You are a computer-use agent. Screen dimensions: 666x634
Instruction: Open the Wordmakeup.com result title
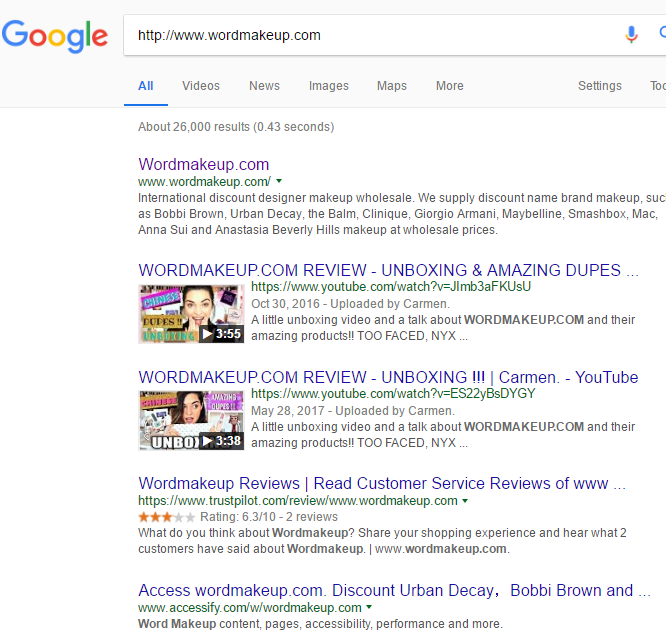pyautogui.click(x=203, y=164)
